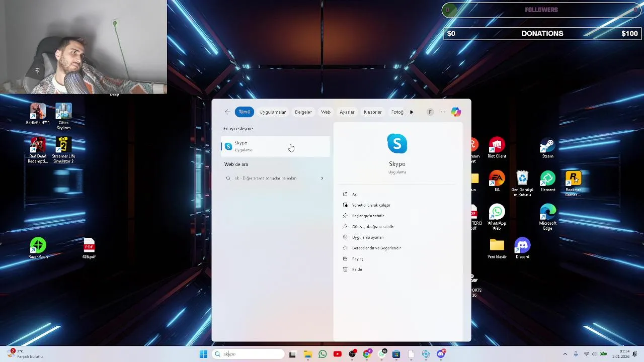The width and height of the screenshot is (644, 362).
Task: Select Microsoft Edge desktop icon
Action: pyautogui.click(x=547, y=218)
